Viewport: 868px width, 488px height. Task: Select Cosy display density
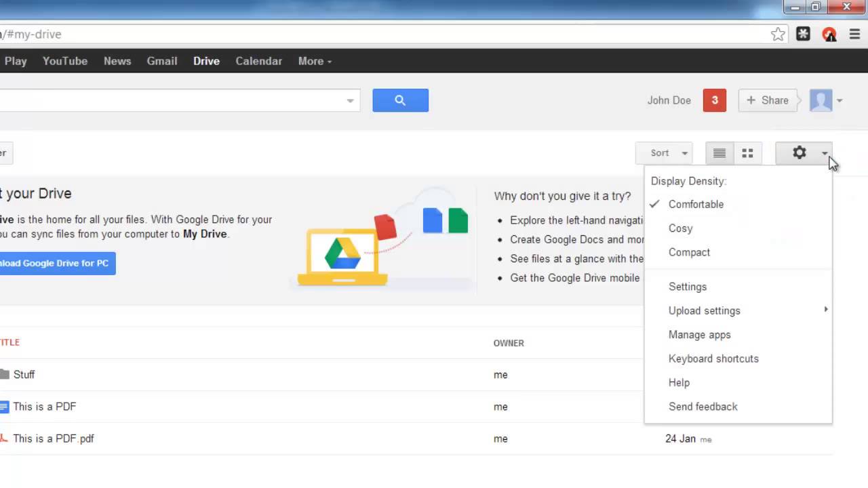click(x=680, y=228)
